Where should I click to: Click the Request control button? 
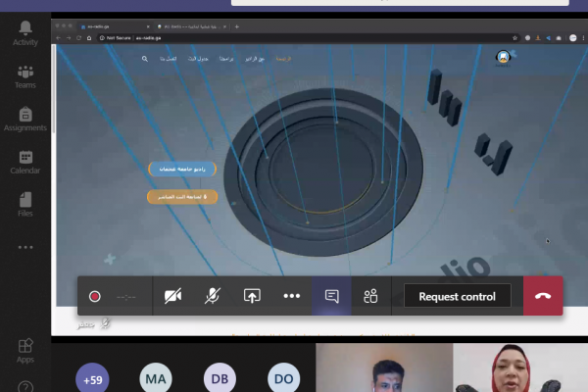tap(457, 296)
